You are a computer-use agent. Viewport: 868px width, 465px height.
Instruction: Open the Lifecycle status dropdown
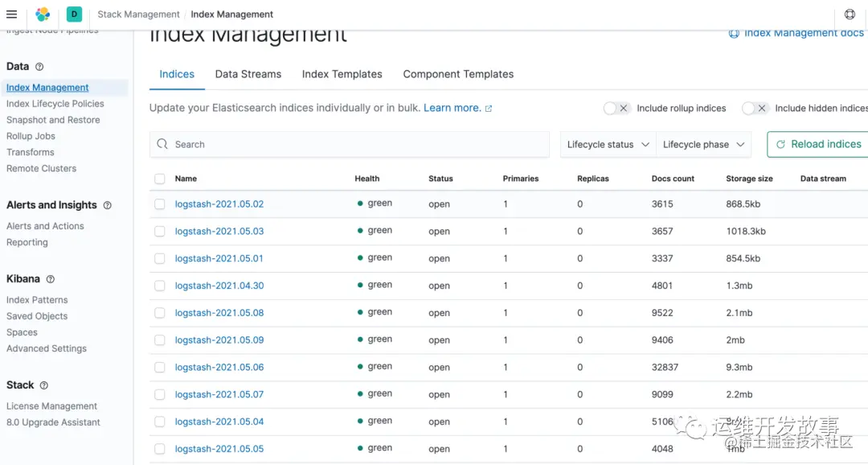tap(608, 145)
